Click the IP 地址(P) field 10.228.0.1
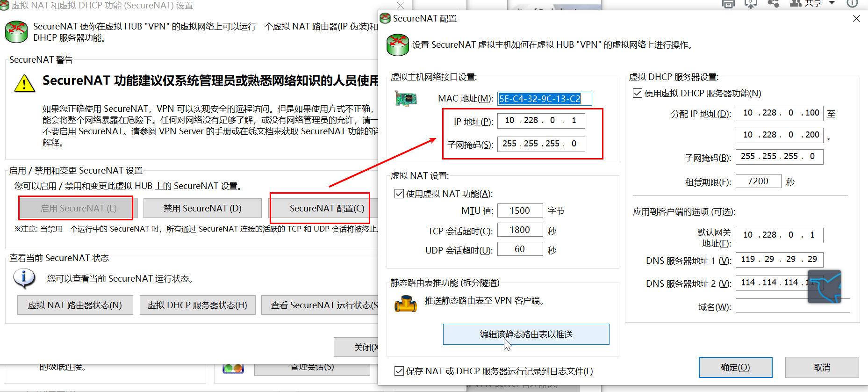This screenshot has height=392, width=868. click(x=541, y=121)
